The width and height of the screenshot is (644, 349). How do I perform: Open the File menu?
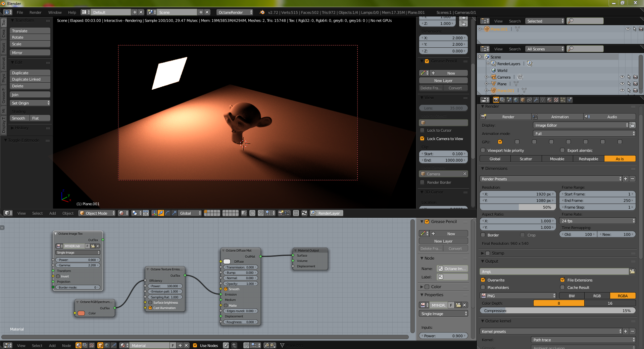pyautogui.click(x=20, y=12)
